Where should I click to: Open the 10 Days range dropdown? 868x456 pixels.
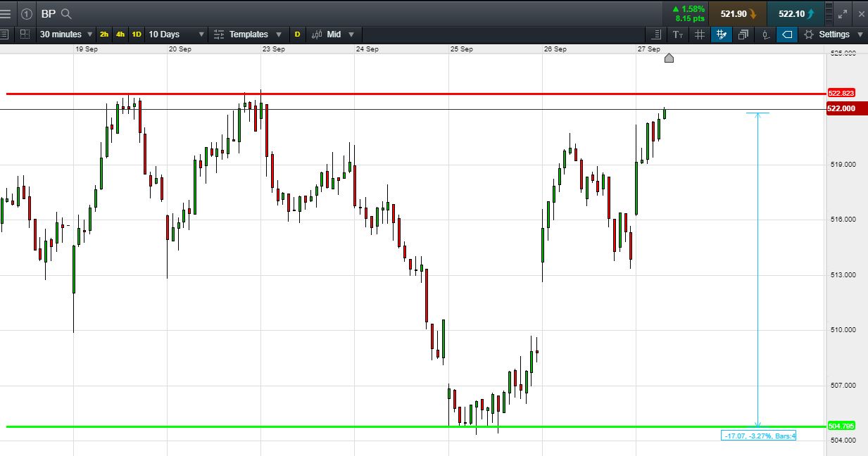pos(176,34)
